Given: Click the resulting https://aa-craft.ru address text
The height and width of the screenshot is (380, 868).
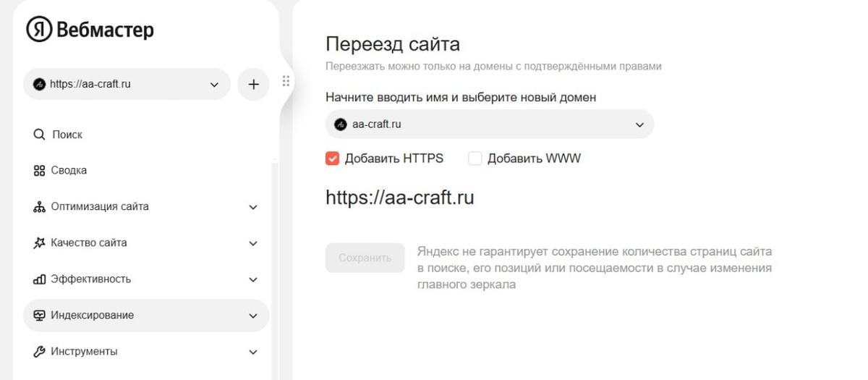Looking at the screenshot, I should (x=400, y=197).
